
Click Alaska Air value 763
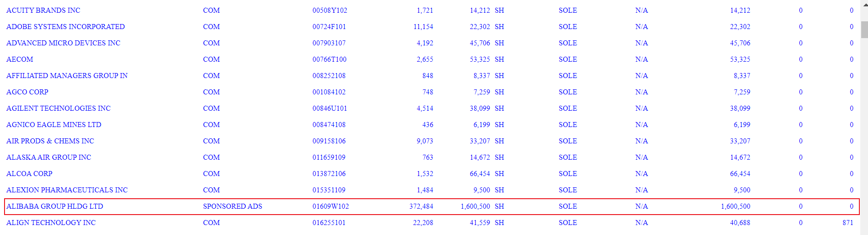pyautogui.click(x=427, y=157)
